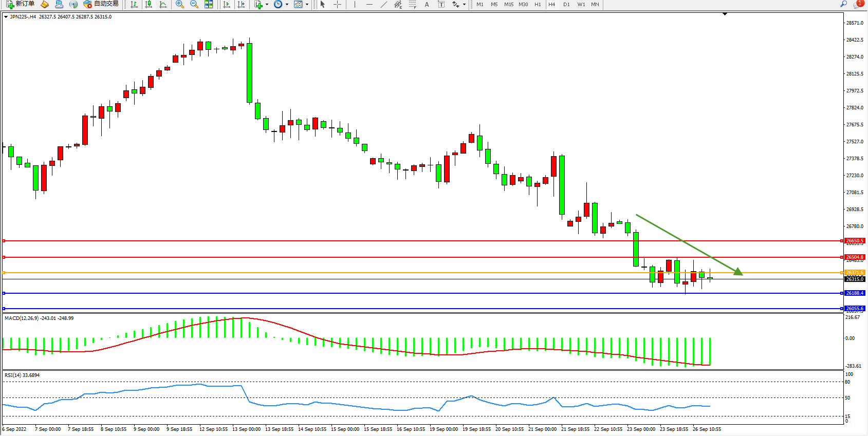Select the crosshair tool

pyautogui.click(x=337, y=4)
